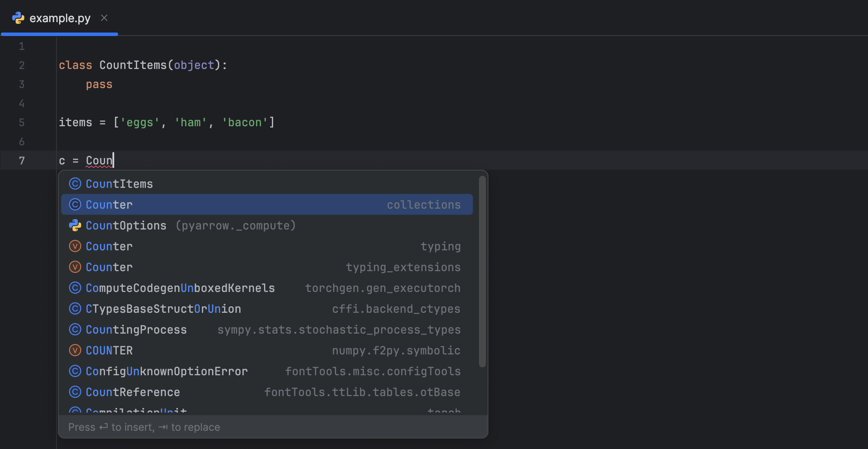The width and height of the screenshot is (868, 449).
Task: Choose the CountItems completion suggestion
Action: point(119,184)
